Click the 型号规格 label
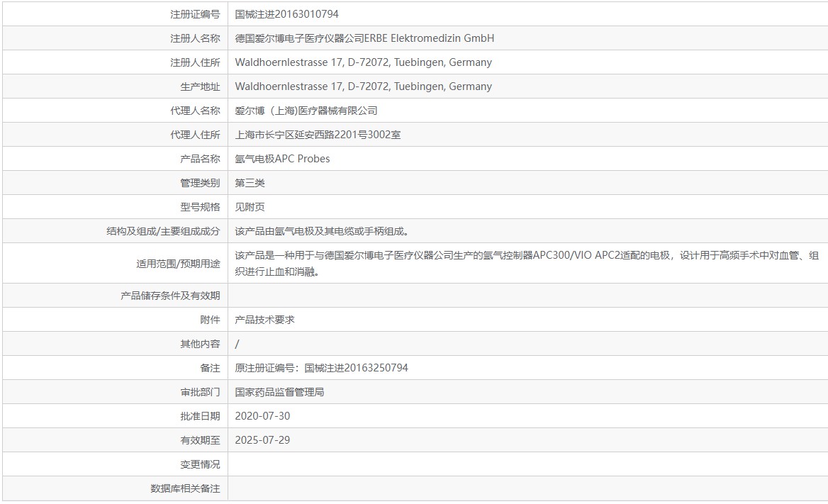This screenshot has height=504, width=828. click(x=200, y=207)
